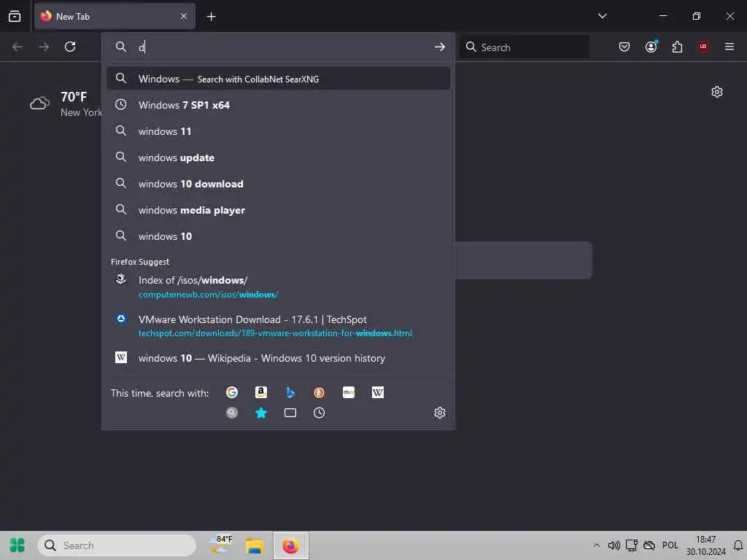Search with SearXNG magnifier icon
The width and height of the screenshot is (747, 560).
232,413
